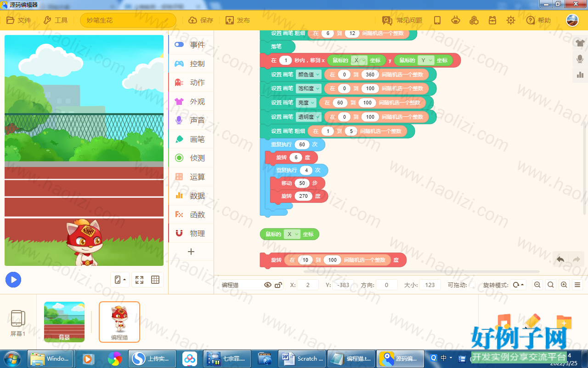Screen dimensions: 588x368
Task: Click the project name field 妙笔生花
Action: [128, 20]
